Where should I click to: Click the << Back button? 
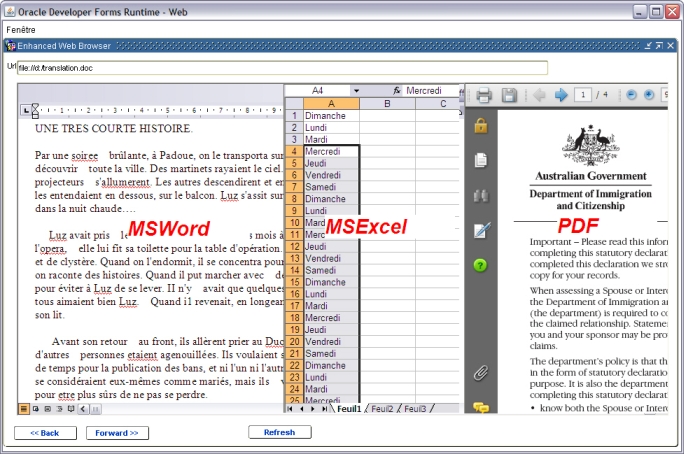[45, 433]
